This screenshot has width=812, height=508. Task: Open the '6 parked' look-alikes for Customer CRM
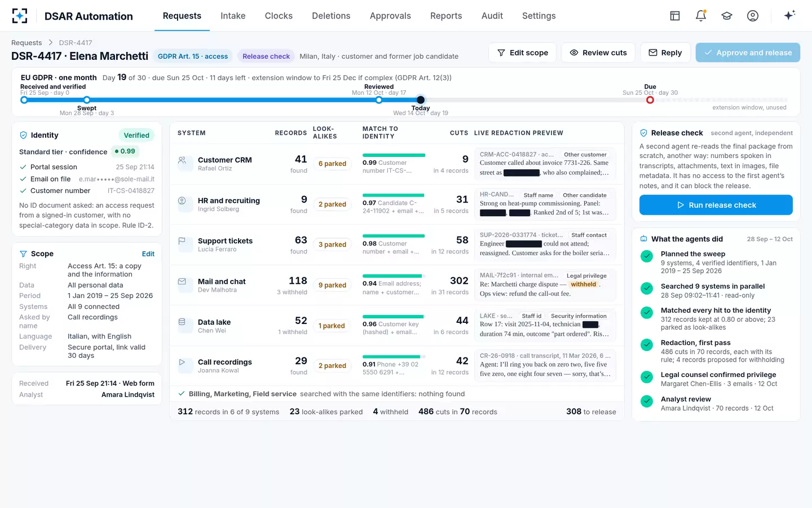[332, 164]
